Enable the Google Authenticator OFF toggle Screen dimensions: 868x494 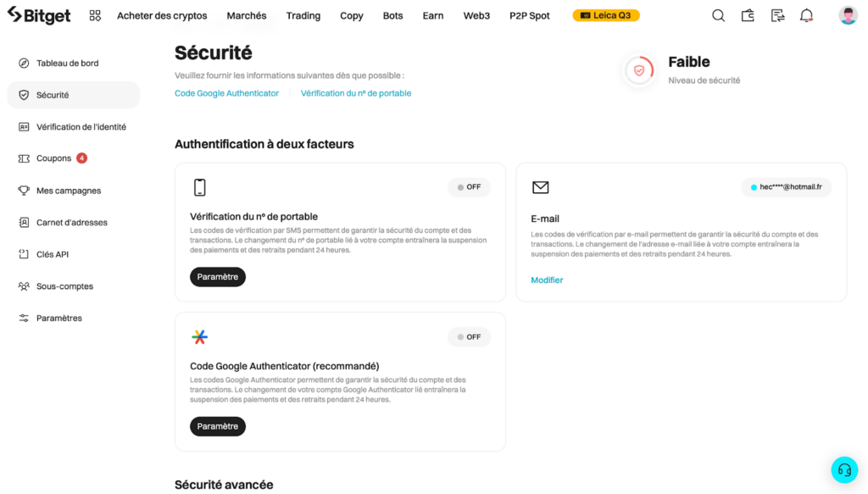(x=469, y=336)
